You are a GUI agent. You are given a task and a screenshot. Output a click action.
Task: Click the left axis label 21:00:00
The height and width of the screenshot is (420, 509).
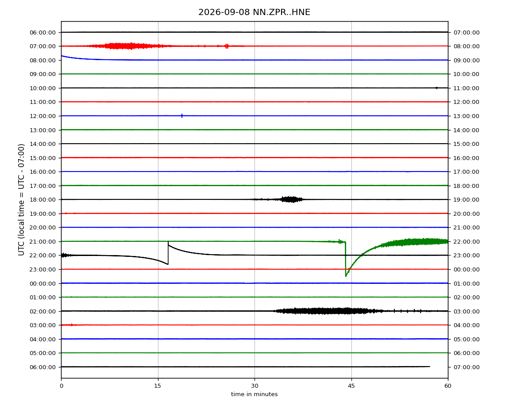[42, 242]
